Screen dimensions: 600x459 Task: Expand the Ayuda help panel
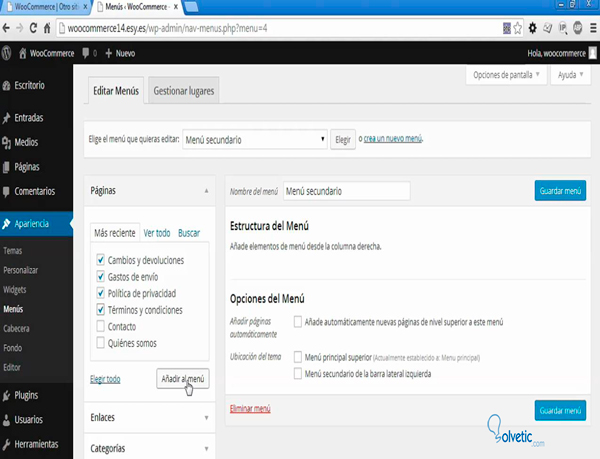coord(571,75)
